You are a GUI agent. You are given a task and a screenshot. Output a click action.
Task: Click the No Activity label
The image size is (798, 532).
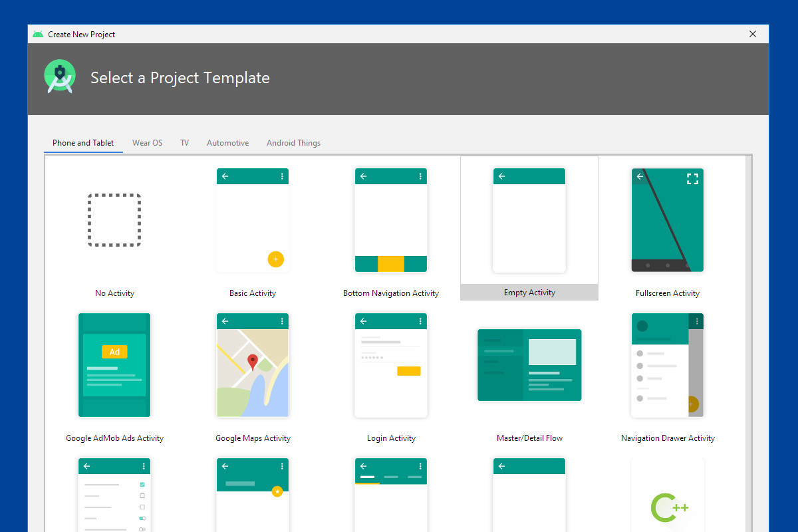(114, 293)
